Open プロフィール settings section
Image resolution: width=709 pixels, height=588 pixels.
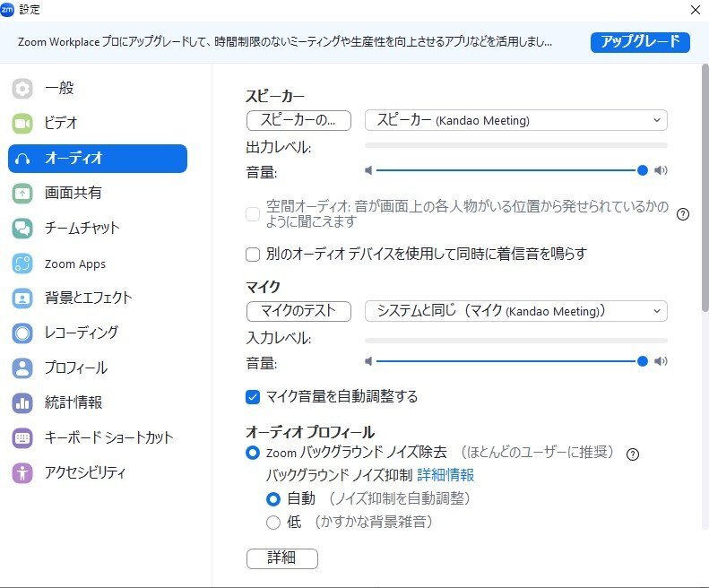[98, 368]
